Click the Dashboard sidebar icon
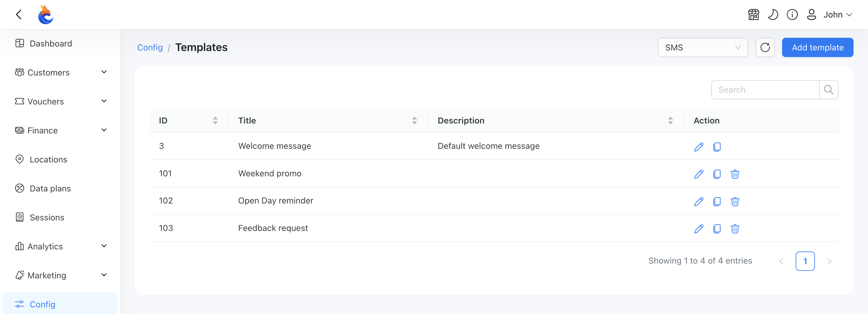This screenshot has height=314, width=868. point(20,43)
